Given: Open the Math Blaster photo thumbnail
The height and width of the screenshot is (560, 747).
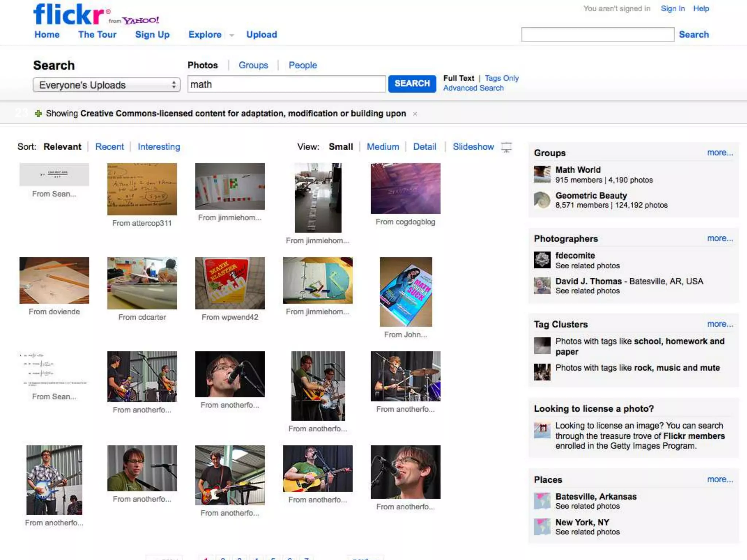Looking at the screenshot, I should [230, 283].
